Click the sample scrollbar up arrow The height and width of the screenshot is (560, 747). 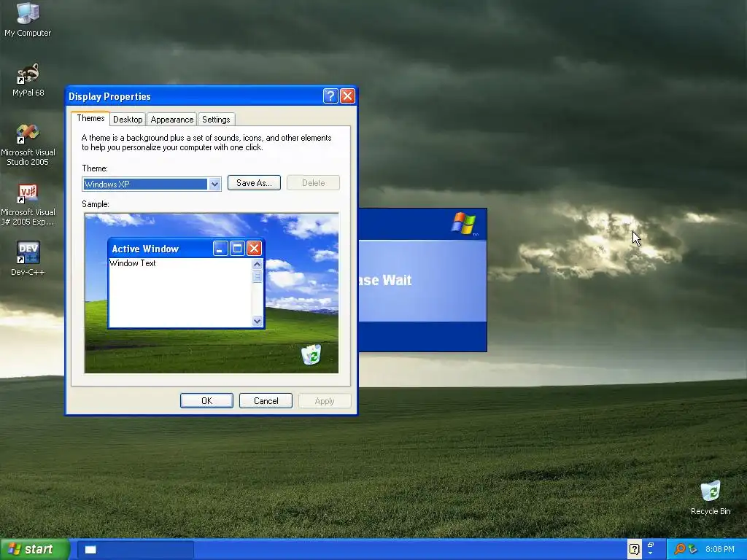click(258, 264)
